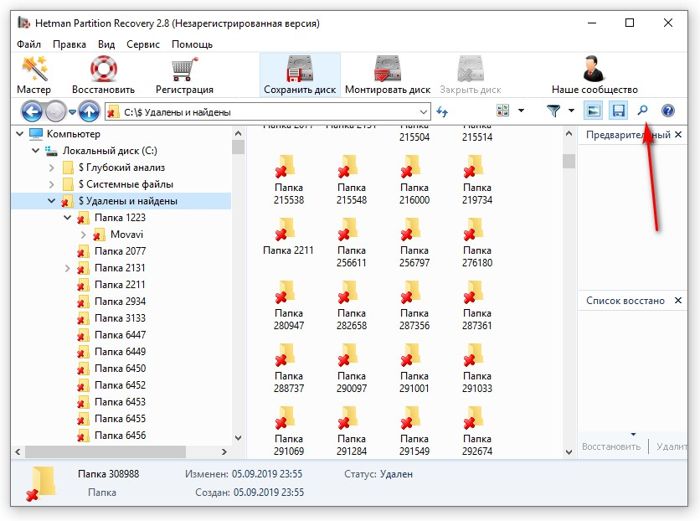Select Папка 6456 in tree
700x521 pixels.
(120, 435)
